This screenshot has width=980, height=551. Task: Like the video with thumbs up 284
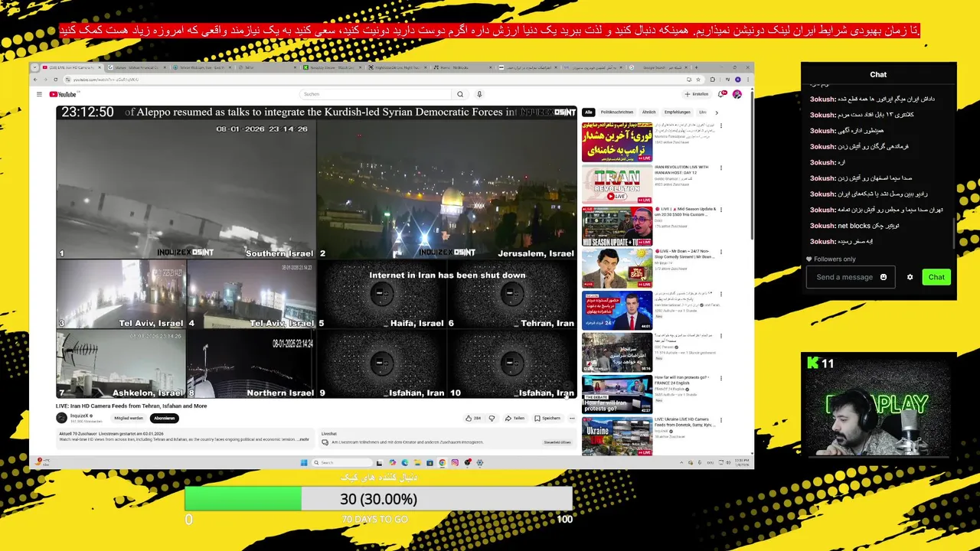(x=473, y=419)
